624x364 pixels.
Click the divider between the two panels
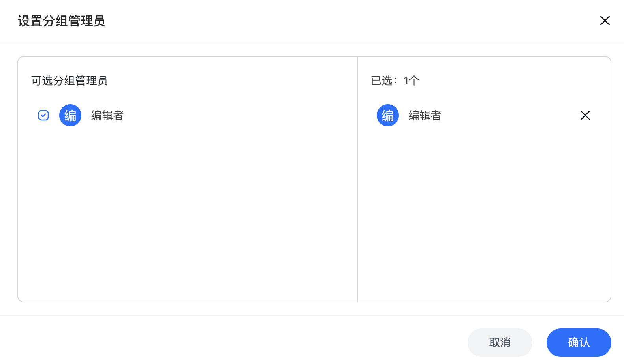(357, 179)
